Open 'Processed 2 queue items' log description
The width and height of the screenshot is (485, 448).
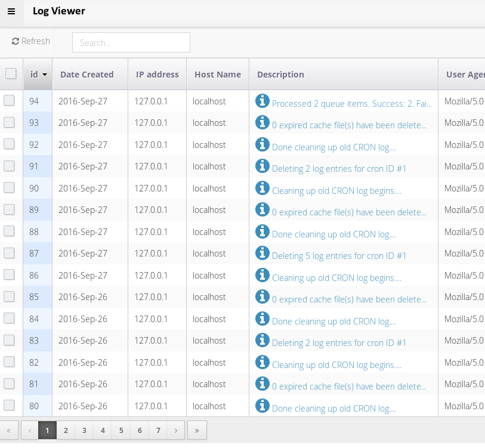click(351, 104)
